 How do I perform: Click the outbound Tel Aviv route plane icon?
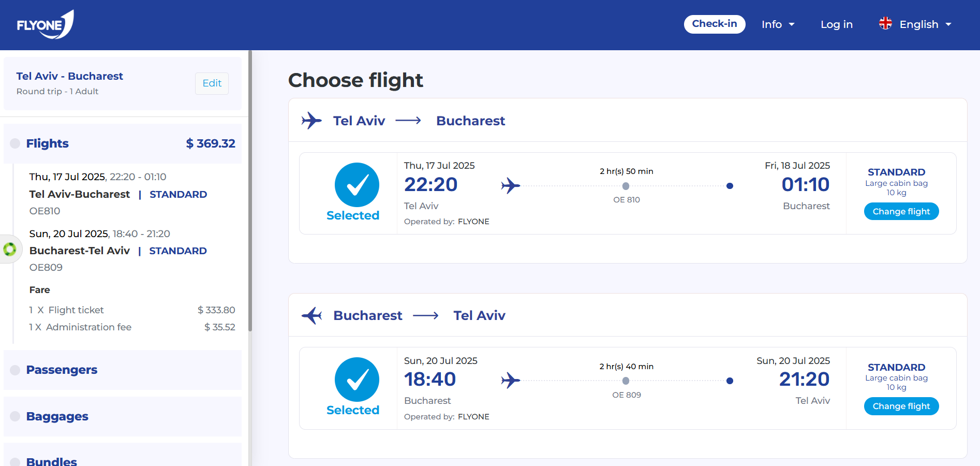pyautogui.click(x=311, y=121)
